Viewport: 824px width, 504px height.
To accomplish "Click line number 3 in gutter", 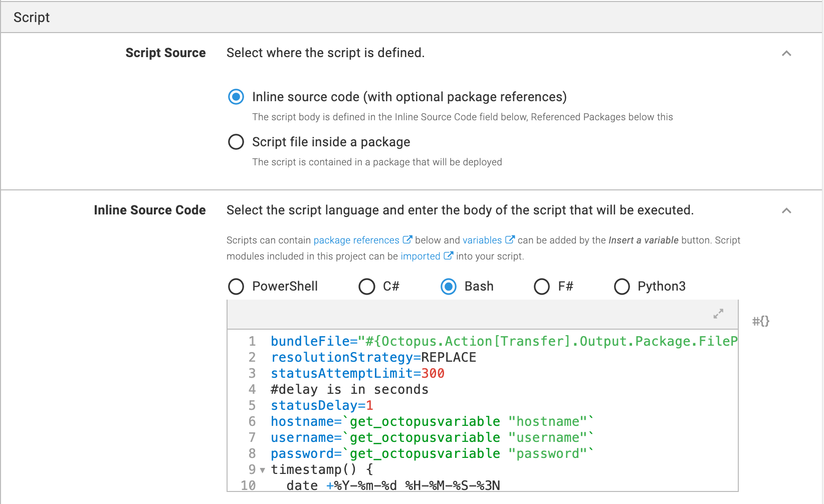I will tap(252, 373).
